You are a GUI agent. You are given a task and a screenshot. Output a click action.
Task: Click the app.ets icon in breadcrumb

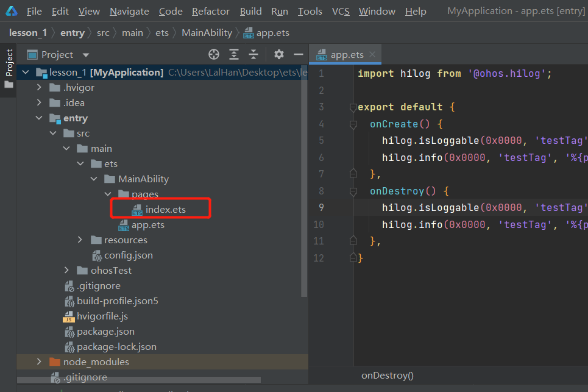pos(248,33)
